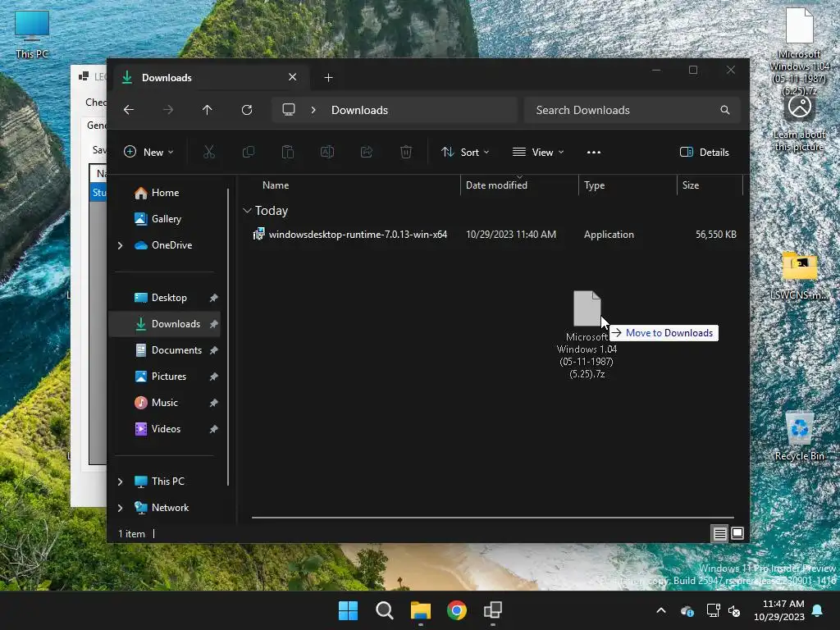The width and height of the screenshot is (840, 630).
Task: Open the New dropdown menu
Action: click(148, 152)
